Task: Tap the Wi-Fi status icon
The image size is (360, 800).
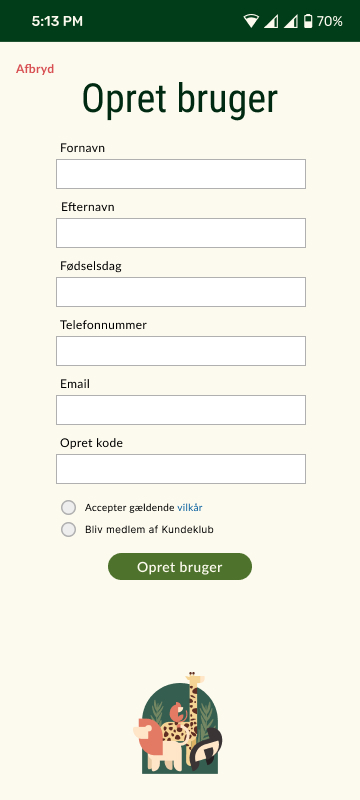Action: (x=251, y=21)
